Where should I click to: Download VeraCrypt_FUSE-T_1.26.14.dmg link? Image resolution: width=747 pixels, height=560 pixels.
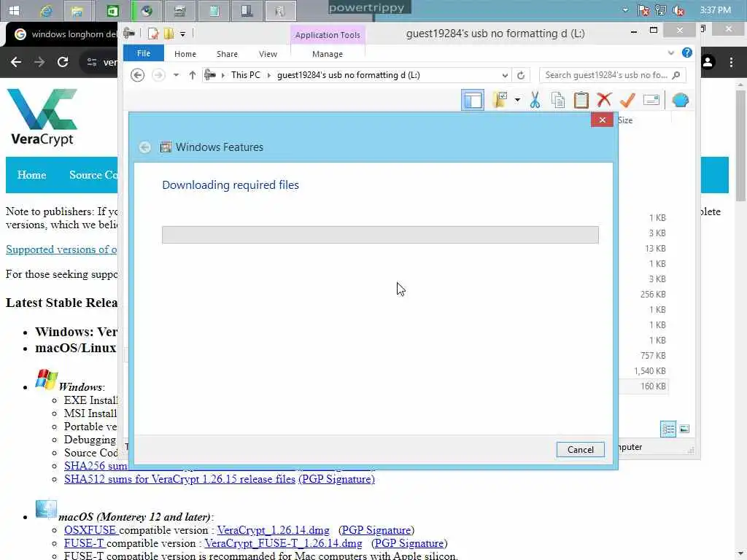click(283, 543)
